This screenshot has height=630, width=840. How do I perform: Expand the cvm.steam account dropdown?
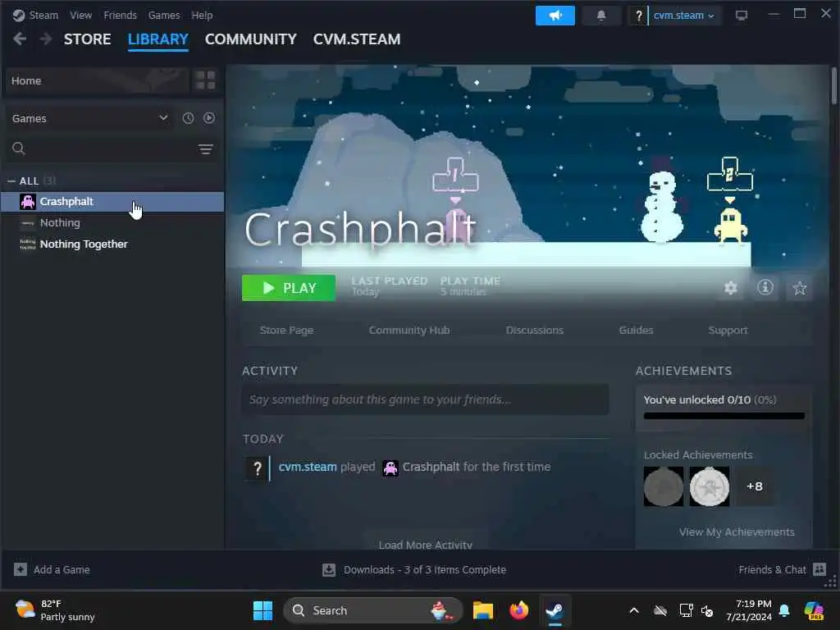[684, 16]
